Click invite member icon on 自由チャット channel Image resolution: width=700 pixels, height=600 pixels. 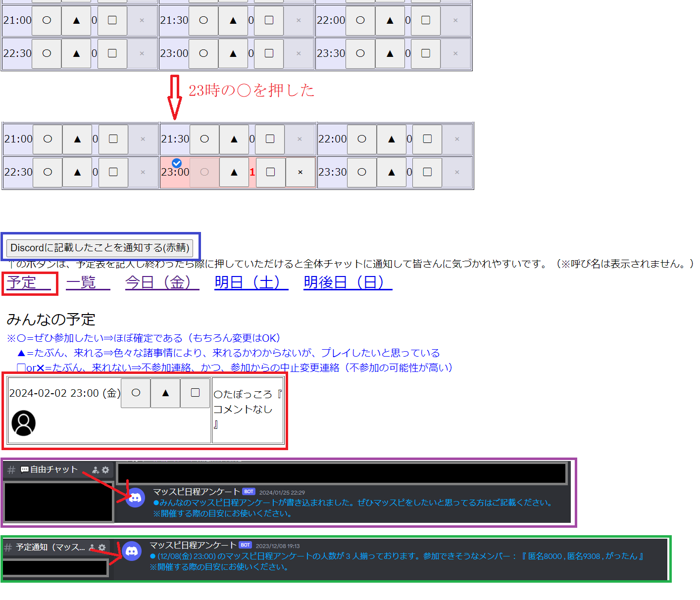[x=96, y=470]
